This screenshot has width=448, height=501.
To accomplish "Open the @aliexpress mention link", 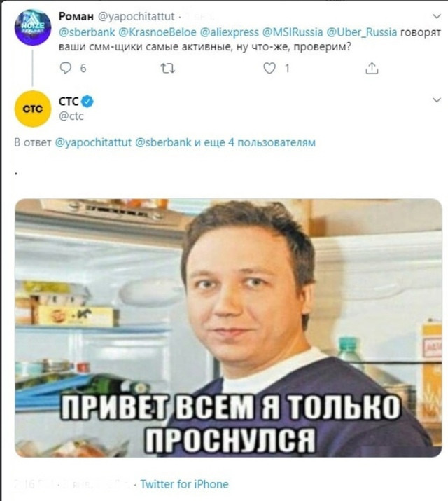I will click(229, 32).
